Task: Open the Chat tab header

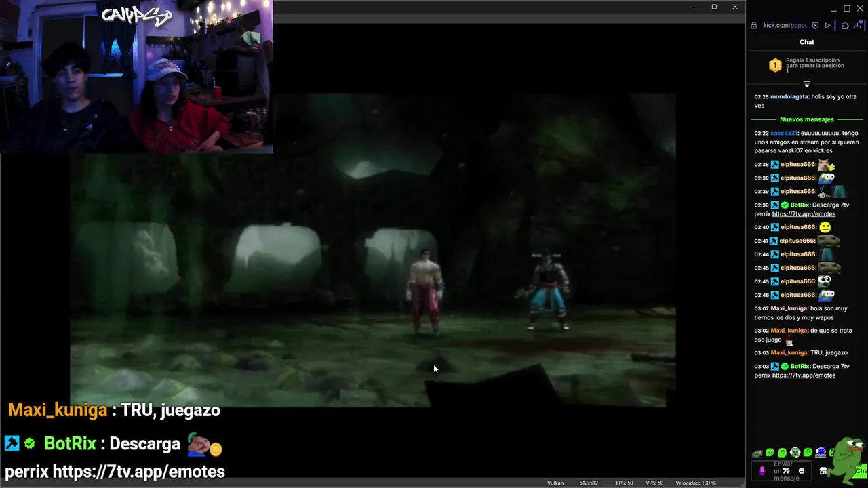Action: click(807, 42)
